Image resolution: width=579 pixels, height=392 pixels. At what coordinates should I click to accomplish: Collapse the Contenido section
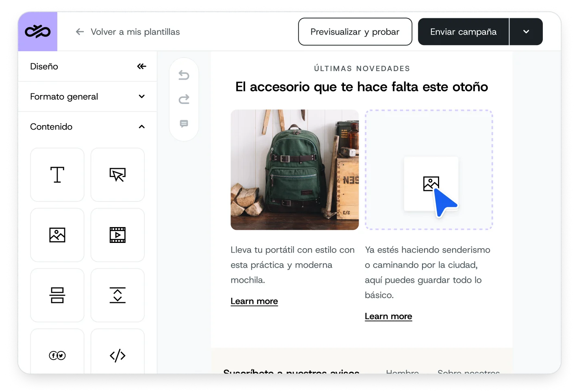(x=87, y=127)
